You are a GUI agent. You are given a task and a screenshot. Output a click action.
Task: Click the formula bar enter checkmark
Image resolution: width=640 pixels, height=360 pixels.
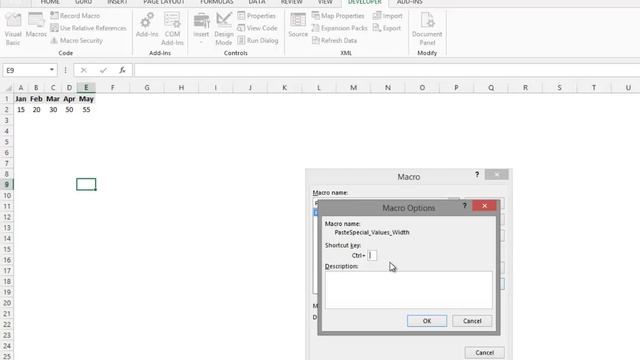pos(103,70)
